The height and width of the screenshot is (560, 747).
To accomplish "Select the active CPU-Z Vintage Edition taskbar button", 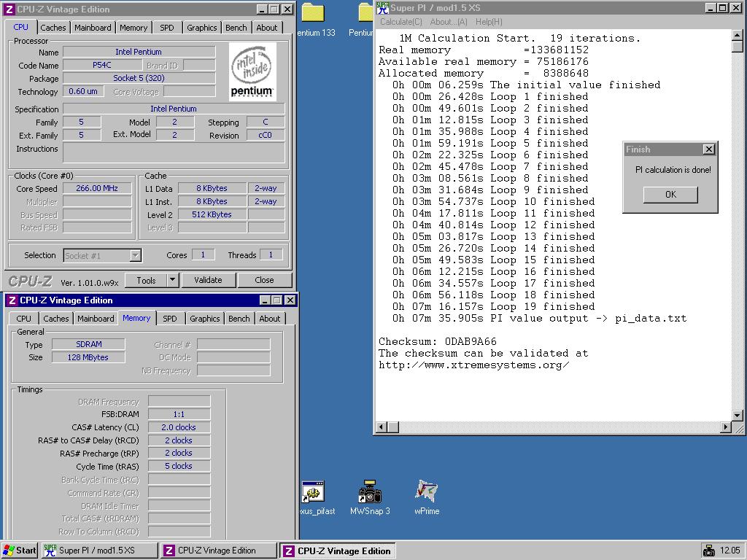I will (x=337, y=551).
